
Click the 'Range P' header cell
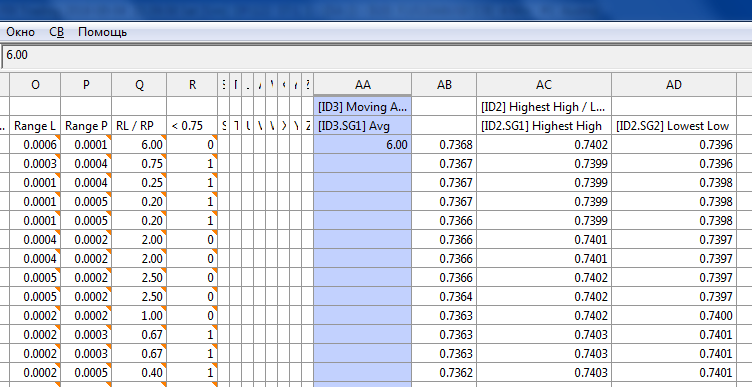(86, 126)
